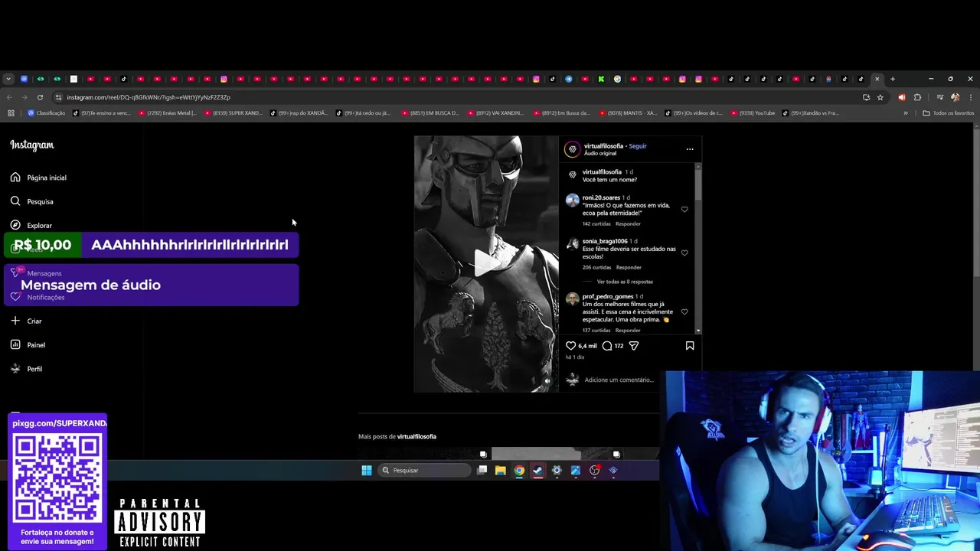
Task: Open the Classificação bookmark
Action: coord(47,113)
